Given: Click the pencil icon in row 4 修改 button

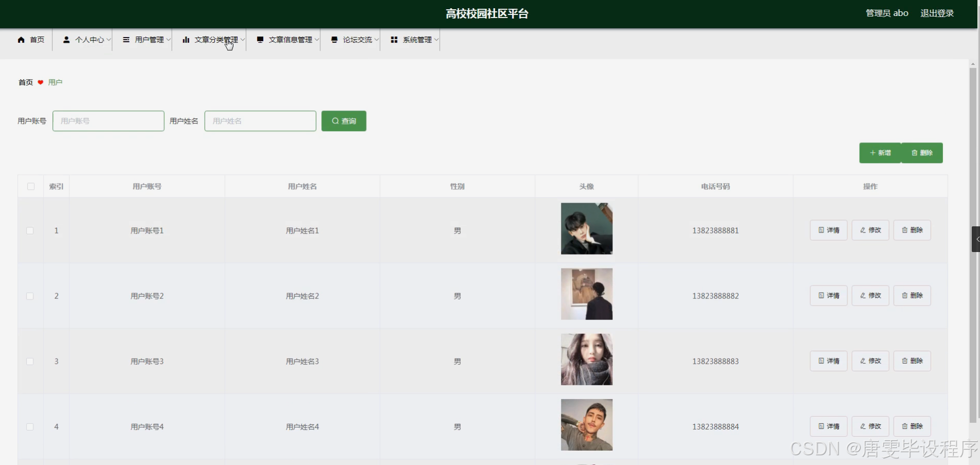Looking at the screenshot, I should (863, 426).
